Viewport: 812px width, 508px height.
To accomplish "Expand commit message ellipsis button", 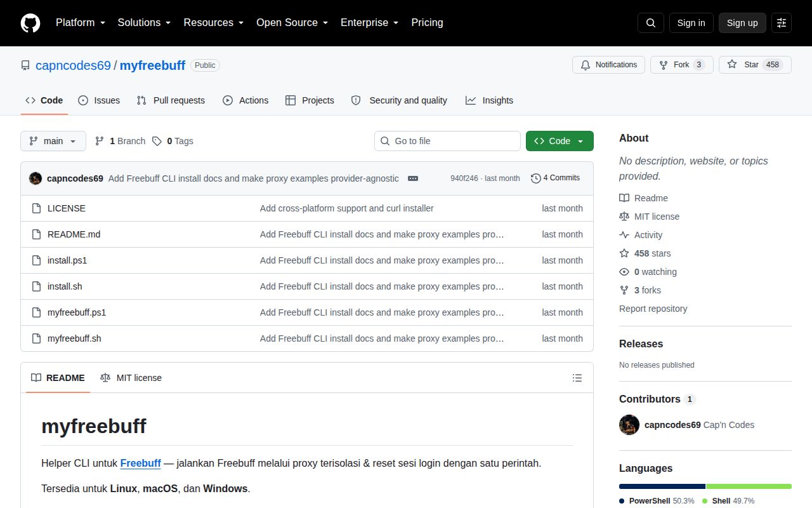I will click(413, 178).
